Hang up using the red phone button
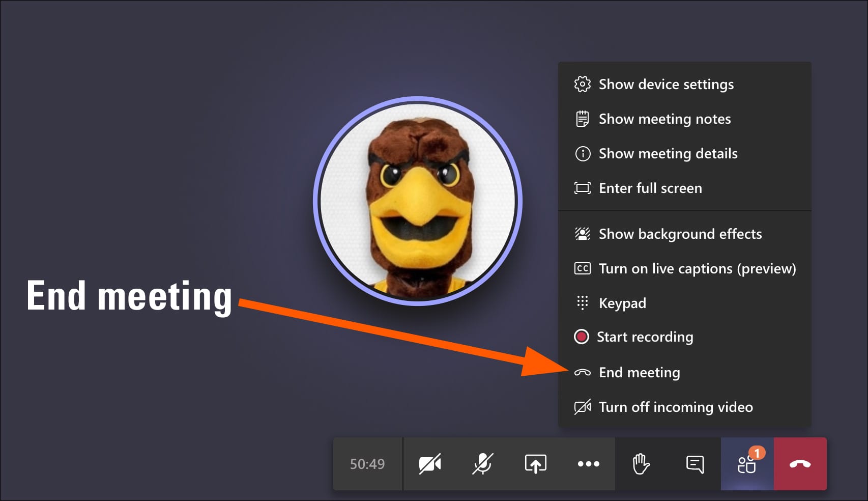 tap(800, 464)
